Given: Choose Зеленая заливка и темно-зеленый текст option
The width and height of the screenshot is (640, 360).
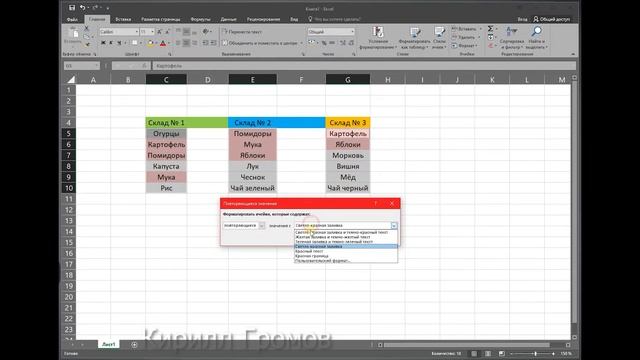Looking at the screenshot, I should click(346, 242).
